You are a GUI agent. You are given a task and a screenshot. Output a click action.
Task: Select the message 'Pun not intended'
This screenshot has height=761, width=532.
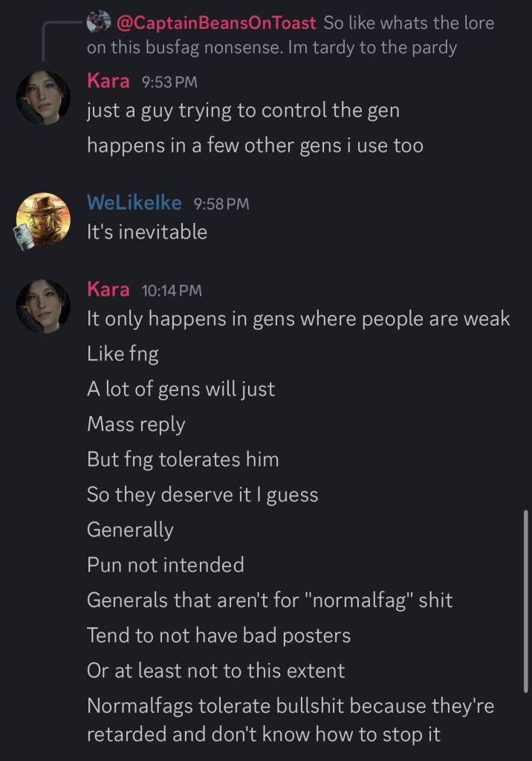pos(166,565)
